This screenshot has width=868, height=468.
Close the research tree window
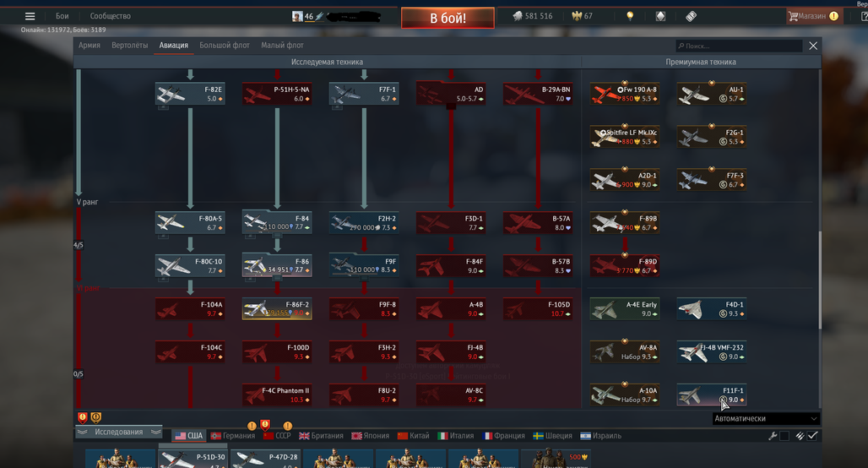812,46
